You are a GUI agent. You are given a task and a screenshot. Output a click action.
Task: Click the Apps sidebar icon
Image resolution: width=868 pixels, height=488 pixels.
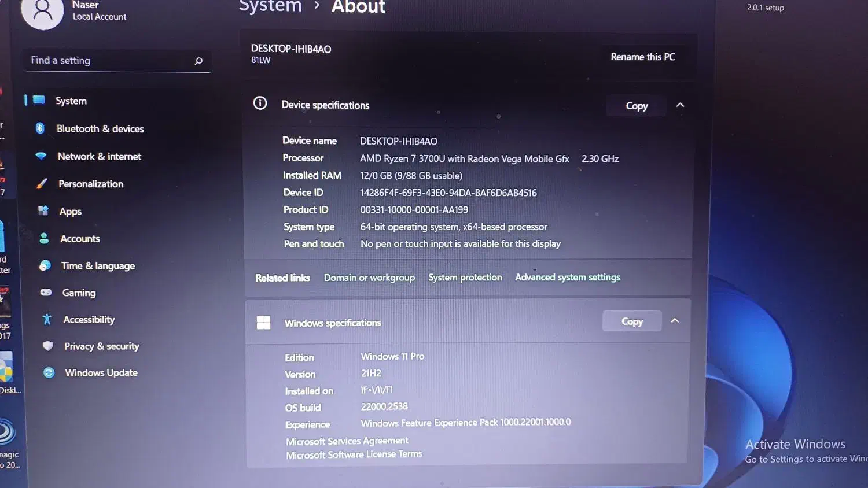point(43,211)
